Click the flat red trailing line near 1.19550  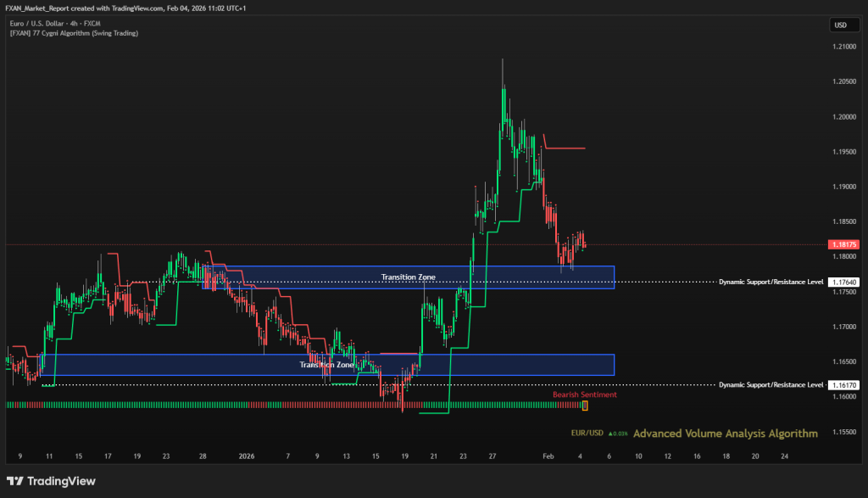[565, 148]
